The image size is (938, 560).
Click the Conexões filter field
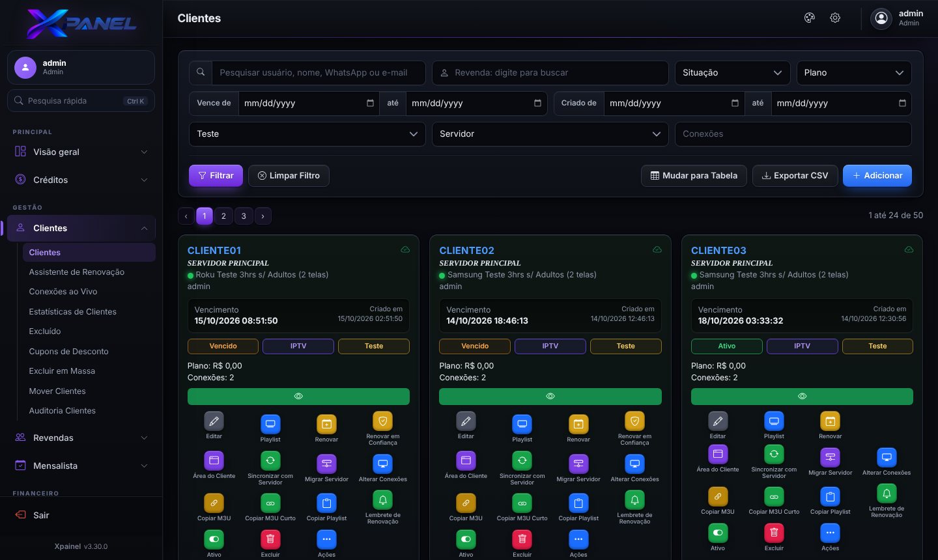pos(793,134)
